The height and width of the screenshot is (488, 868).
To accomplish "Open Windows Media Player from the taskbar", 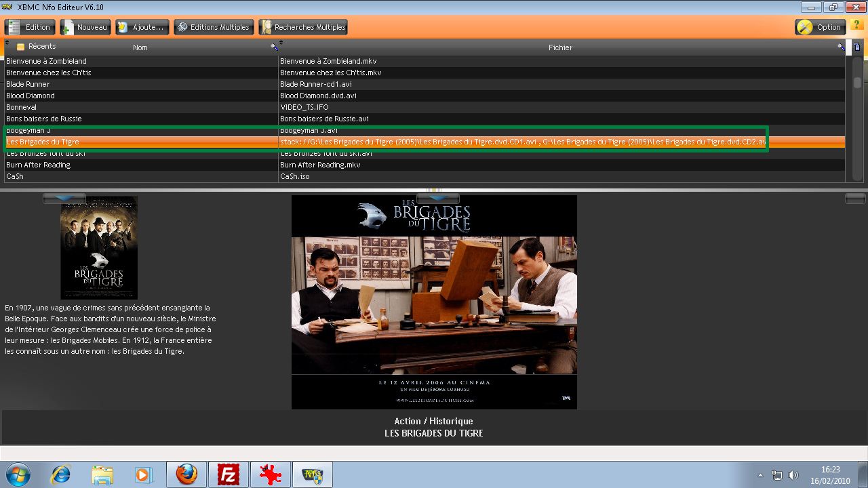I will coord(143,474).
